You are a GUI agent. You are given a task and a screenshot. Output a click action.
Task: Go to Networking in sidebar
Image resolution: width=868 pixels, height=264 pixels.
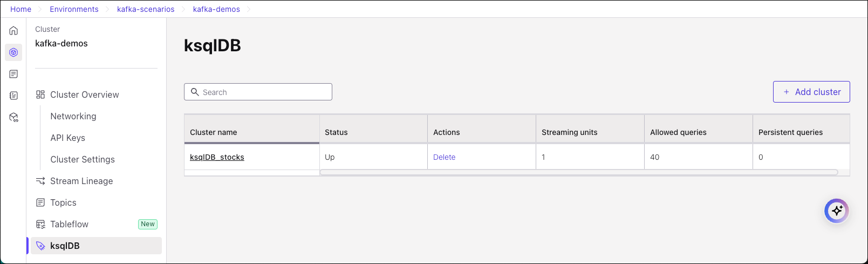coord(73,116)
